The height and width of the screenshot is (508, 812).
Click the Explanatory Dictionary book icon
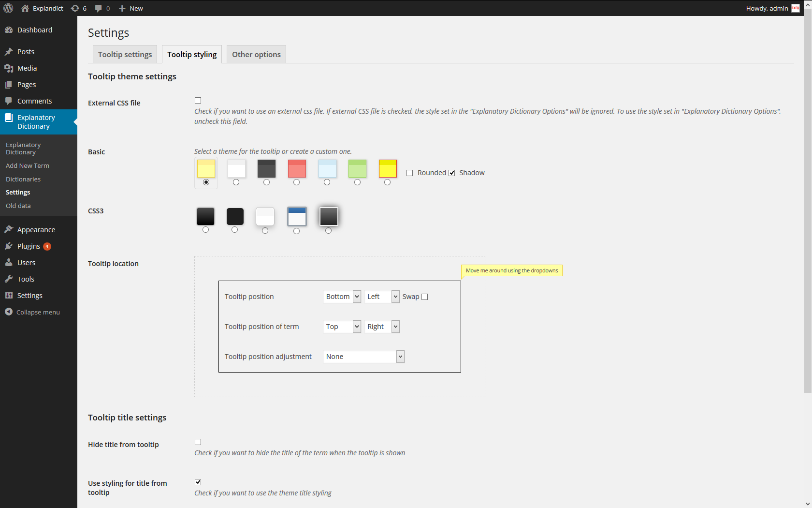(x=9, y=118)
